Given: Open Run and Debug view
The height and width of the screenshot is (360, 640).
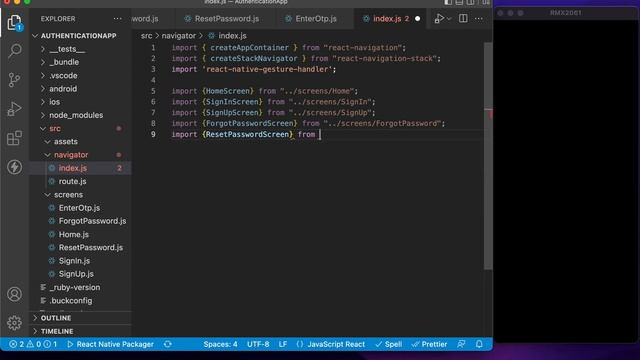Looking at the screenshot, I should click(14, 109).
